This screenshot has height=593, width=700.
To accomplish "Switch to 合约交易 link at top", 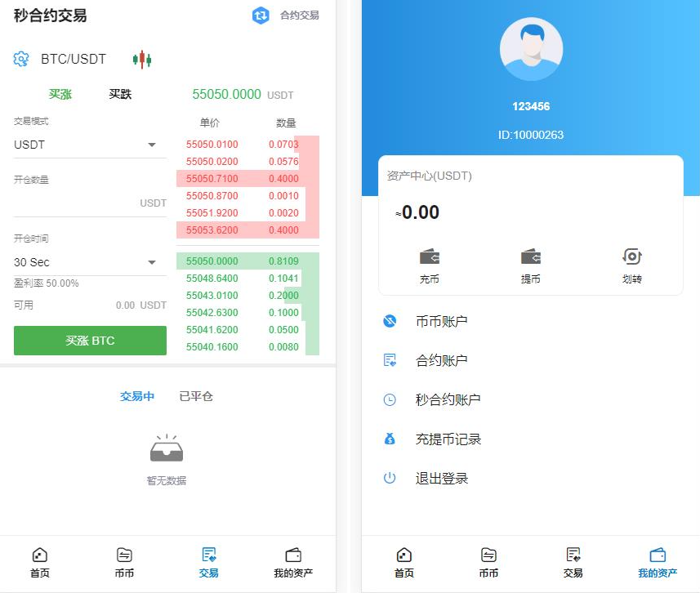I will pyautogui.click(x=299, y=16).
